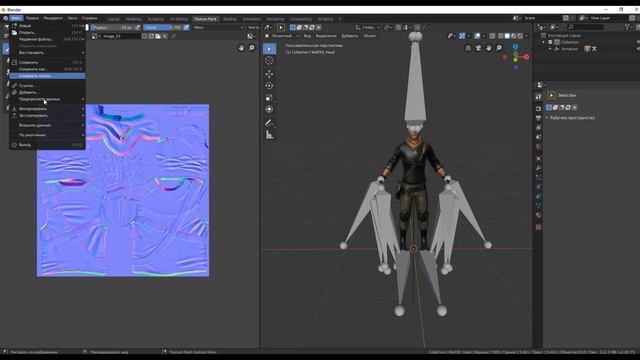Open the Outliner filter dropdown
The image size is (640, 360).
(x=629, y=27)
